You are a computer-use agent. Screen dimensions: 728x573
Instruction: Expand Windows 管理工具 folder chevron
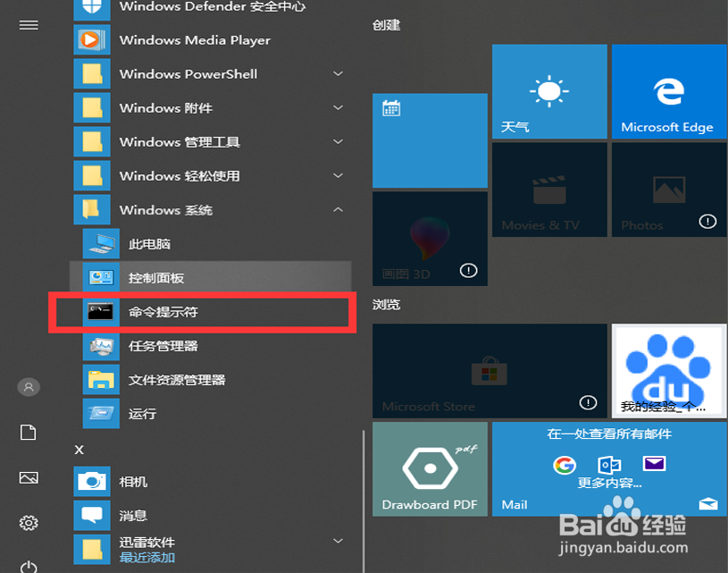(x=339, y=141)
